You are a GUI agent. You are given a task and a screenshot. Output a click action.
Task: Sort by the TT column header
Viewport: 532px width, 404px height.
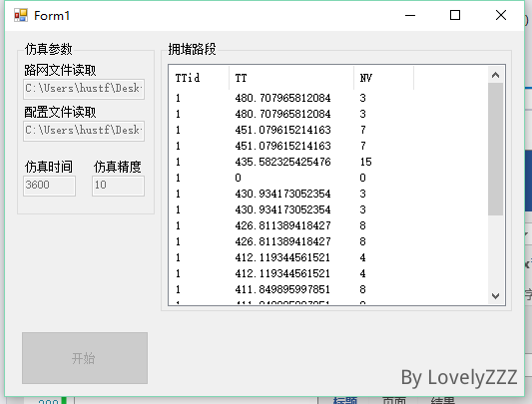pos(291,78)
